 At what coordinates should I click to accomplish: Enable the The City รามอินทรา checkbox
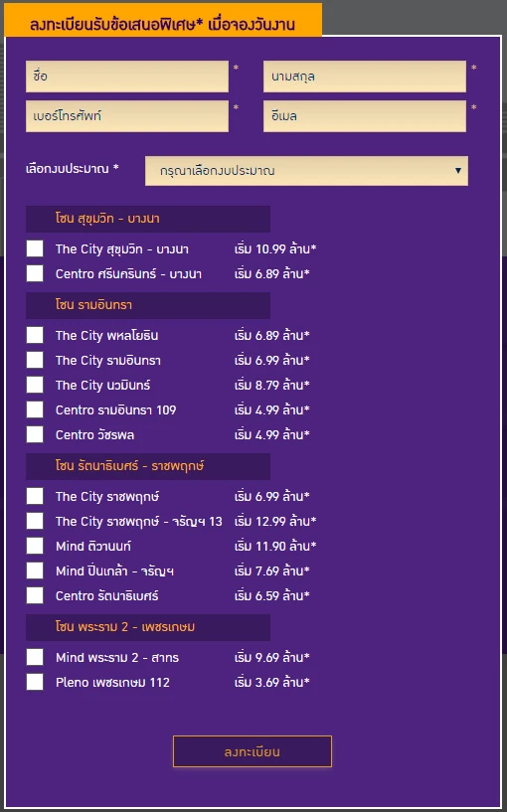point(35,360)
